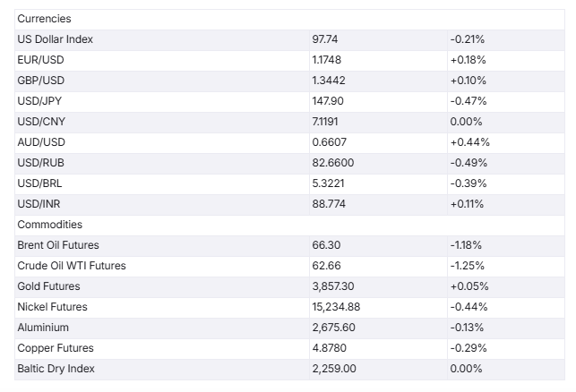Open the AUD/USD currency pair
The image size is (576, 392).
[41, 142]
